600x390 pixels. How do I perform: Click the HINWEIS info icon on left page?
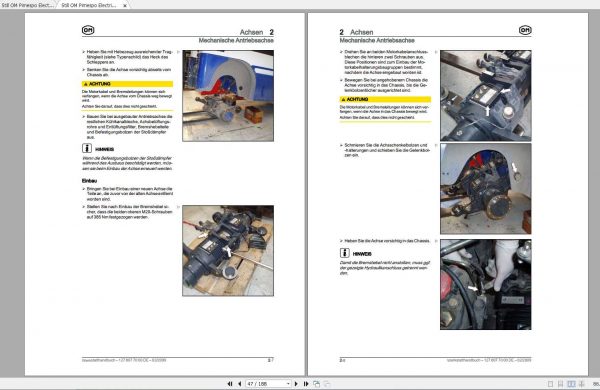87,148
